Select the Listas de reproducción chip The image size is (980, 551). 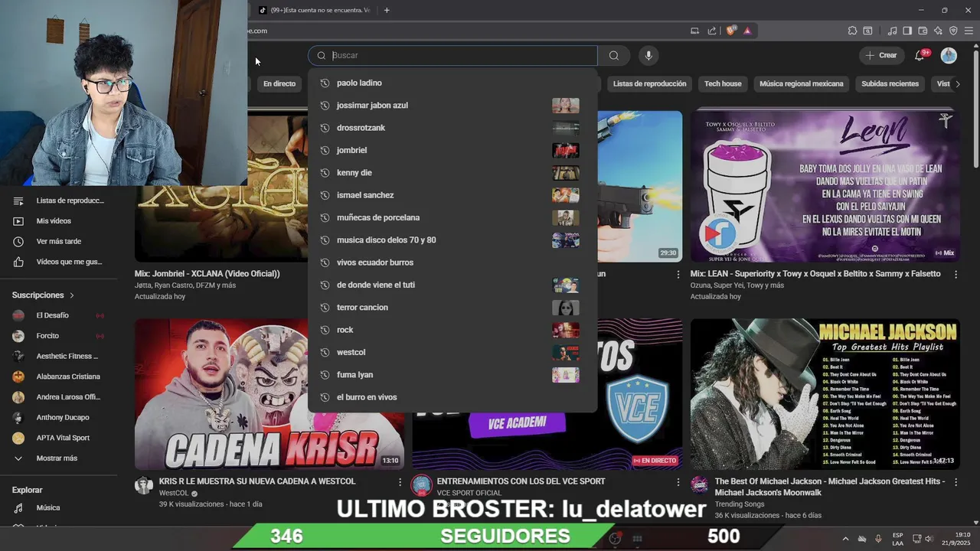pos(649,84)
